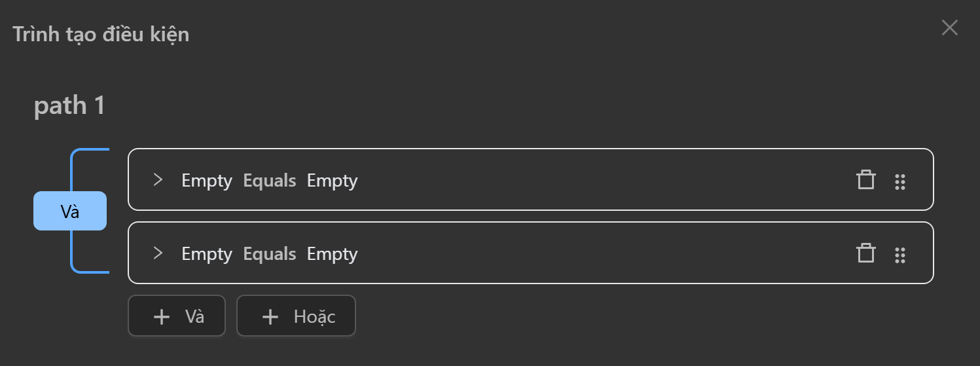Click the Equals operator in the second condition
Viewport: 980px width, 366px height.
pos(270,254)
